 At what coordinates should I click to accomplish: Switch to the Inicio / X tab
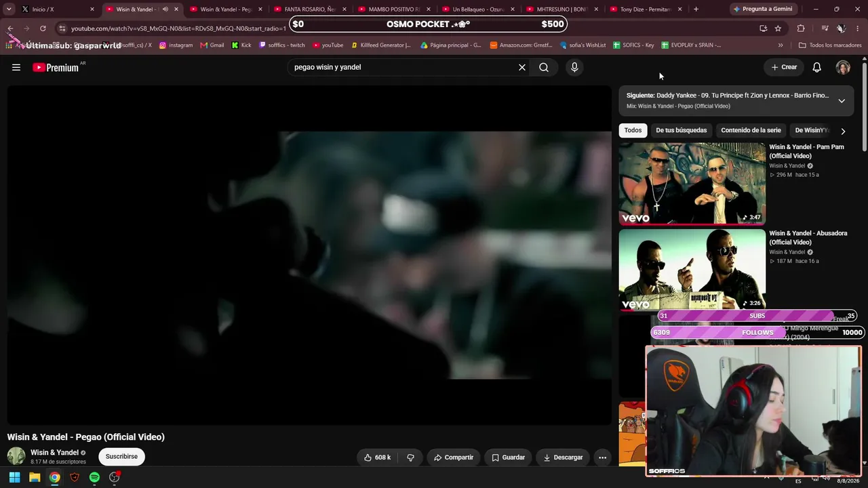pyautogui.click(x=59, y=9)
